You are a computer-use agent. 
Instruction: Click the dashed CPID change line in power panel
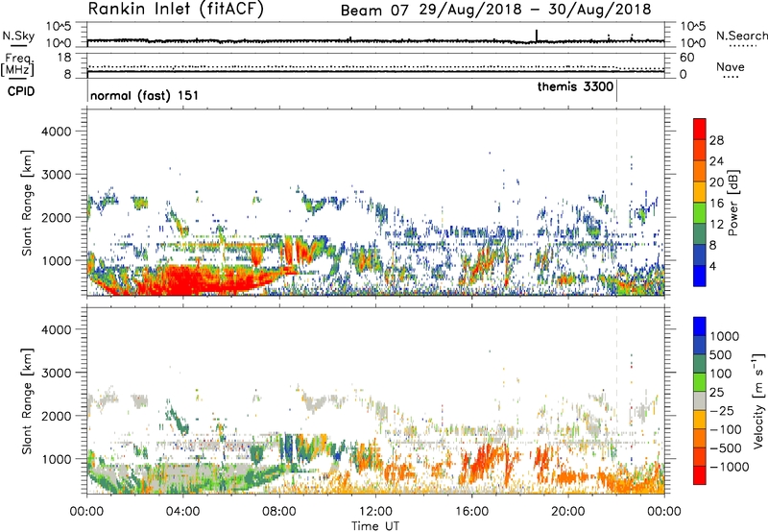(x=616, y=202)
